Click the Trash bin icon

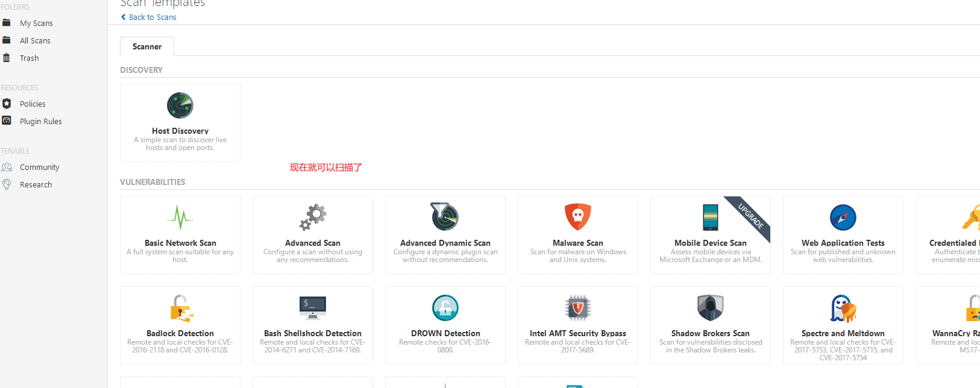click(x=7, y=58)
